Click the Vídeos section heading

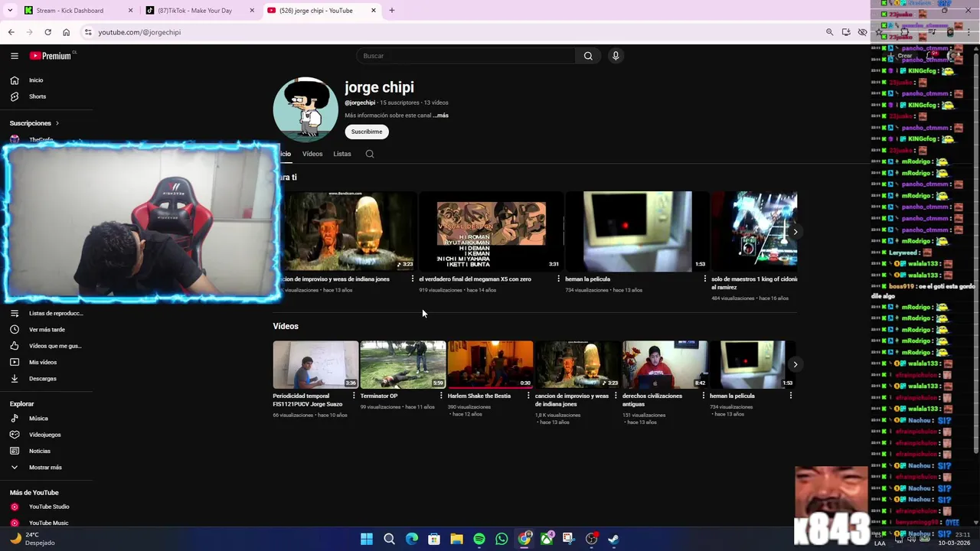click(286, 326)
